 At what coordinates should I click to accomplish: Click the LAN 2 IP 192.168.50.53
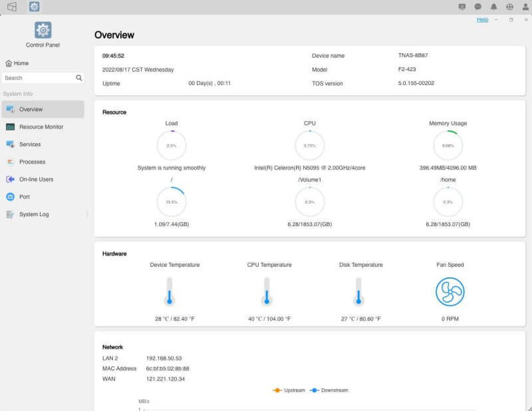(x=164, y=358)
